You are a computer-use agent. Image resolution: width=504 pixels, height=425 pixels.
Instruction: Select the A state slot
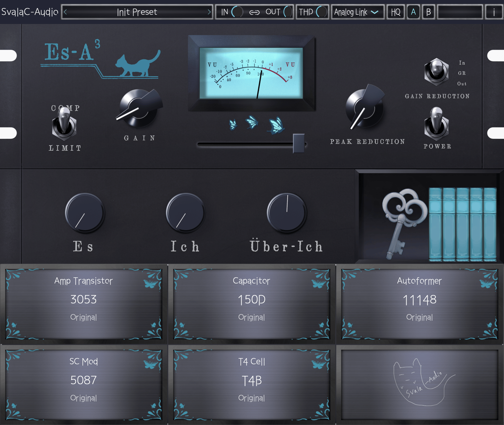pos(413,12)
